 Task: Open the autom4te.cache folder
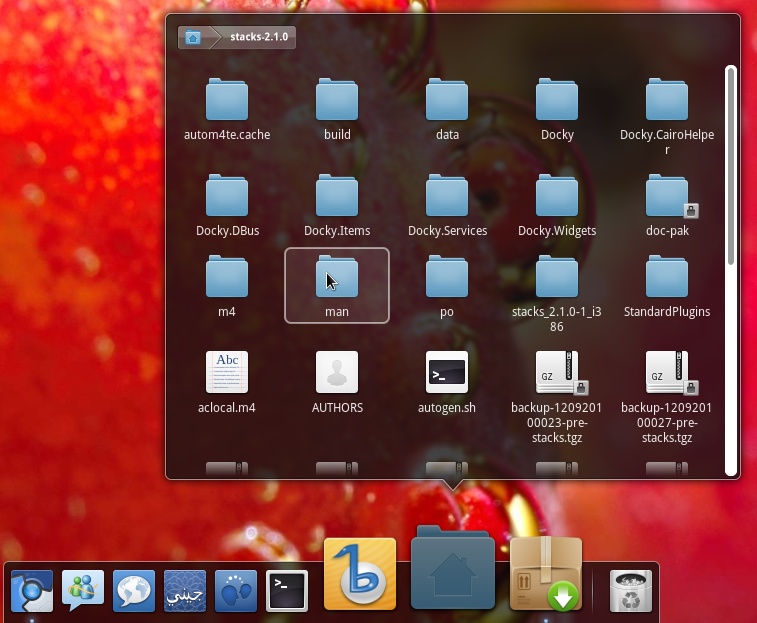(226, 110)
